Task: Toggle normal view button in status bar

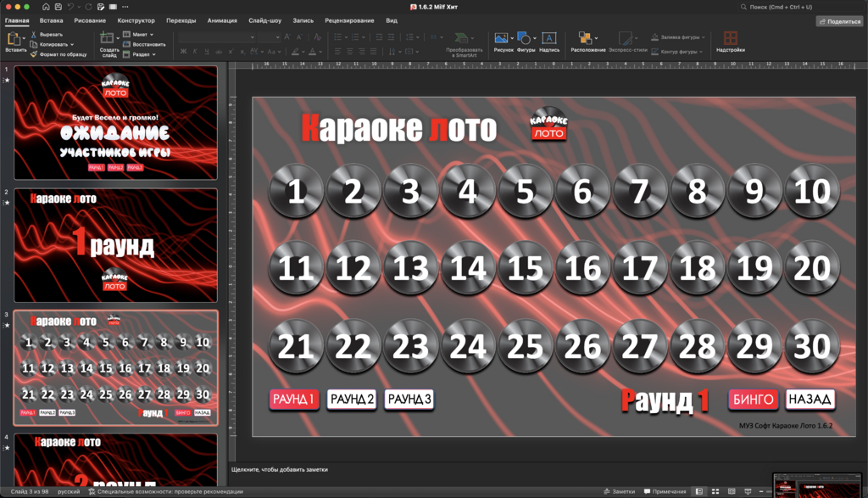Action: (x=699, y=491)
